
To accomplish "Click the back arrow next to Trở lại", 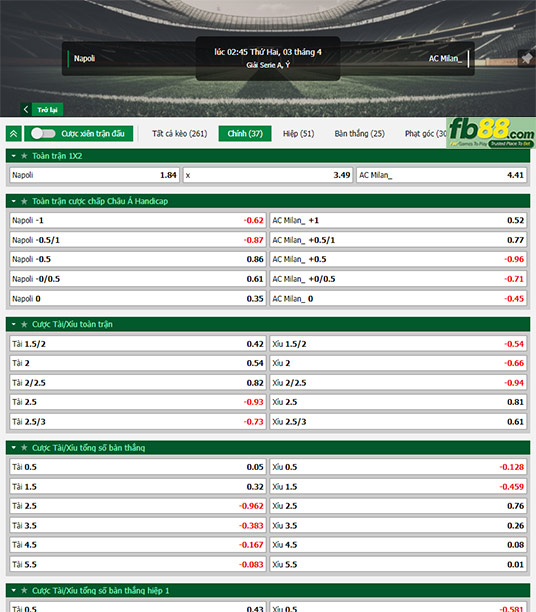I will [x=26, y=109].
